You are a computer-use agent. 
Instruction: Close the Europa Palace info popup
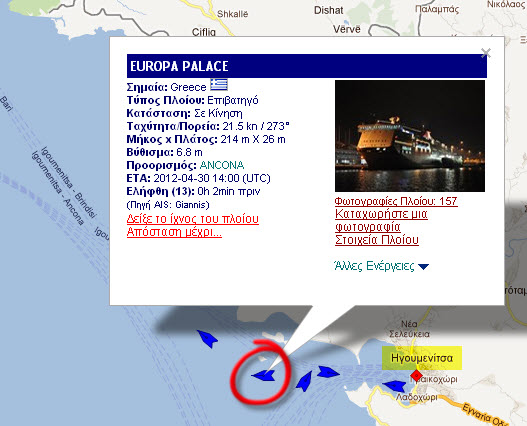coord(486,53)
